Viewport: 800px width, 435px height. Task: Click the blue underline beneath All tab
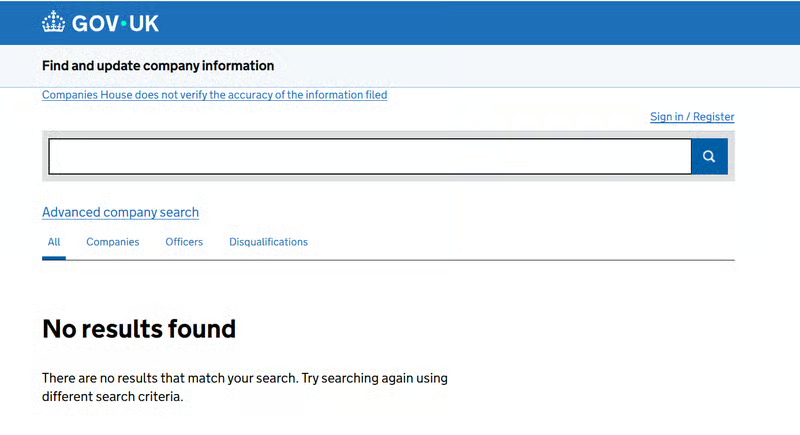click(54, 258)
